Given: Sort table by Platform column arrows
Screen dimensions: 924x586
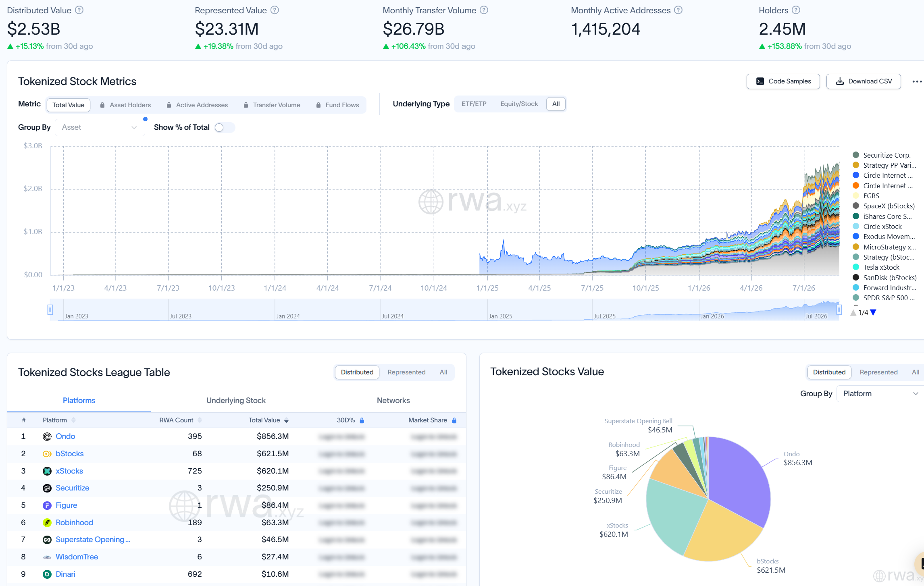Looking at the screenshot, I should [73, 420].
